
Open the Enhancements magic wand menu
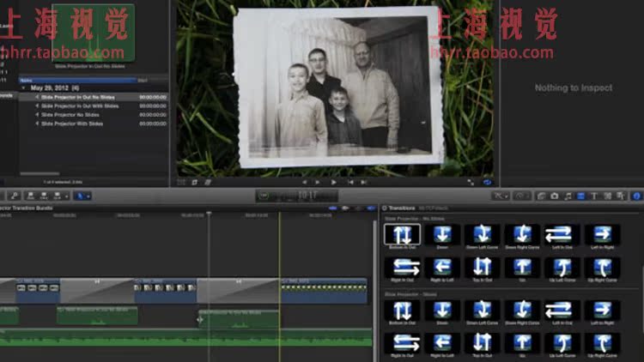point(500,196)
